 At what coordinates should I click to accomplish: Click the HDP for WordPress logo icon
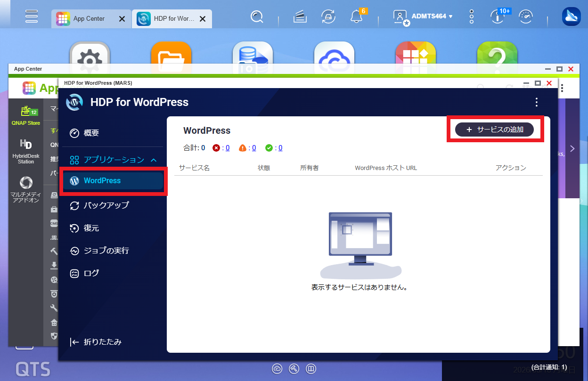pos(74,102)
